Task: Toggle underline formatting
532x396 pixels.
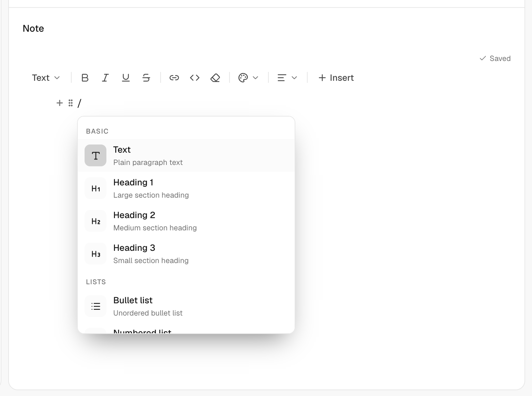Action: [x=126, y=78]
